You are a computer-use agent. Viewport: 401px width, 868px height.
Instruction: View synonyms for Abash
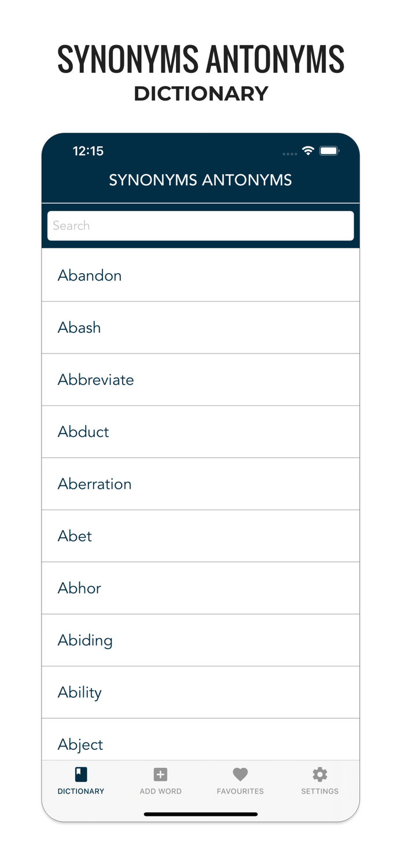pos(200,328)
